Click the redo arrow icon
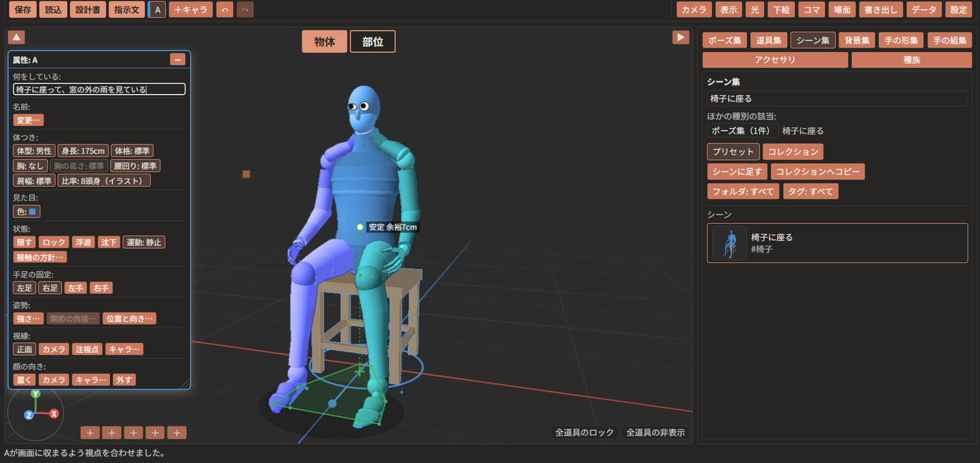 [x=245, y=10]
